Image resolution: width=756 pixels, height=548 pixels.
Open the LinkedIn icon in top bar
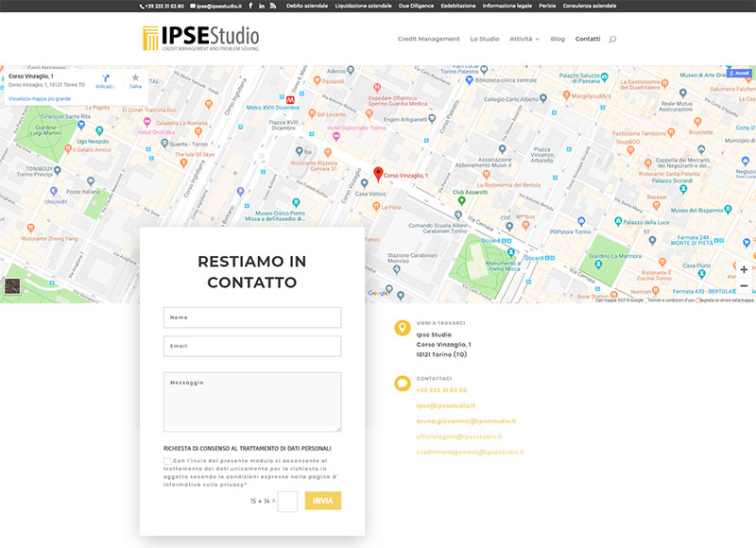coord(262,6)
